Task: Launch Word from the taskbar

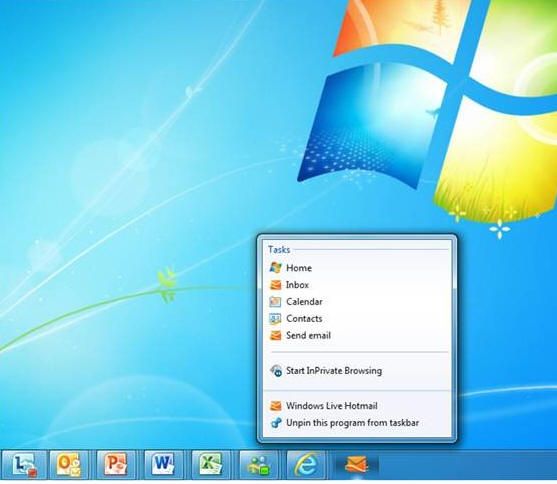Action: pyautogui.click(x=163, y=464)
